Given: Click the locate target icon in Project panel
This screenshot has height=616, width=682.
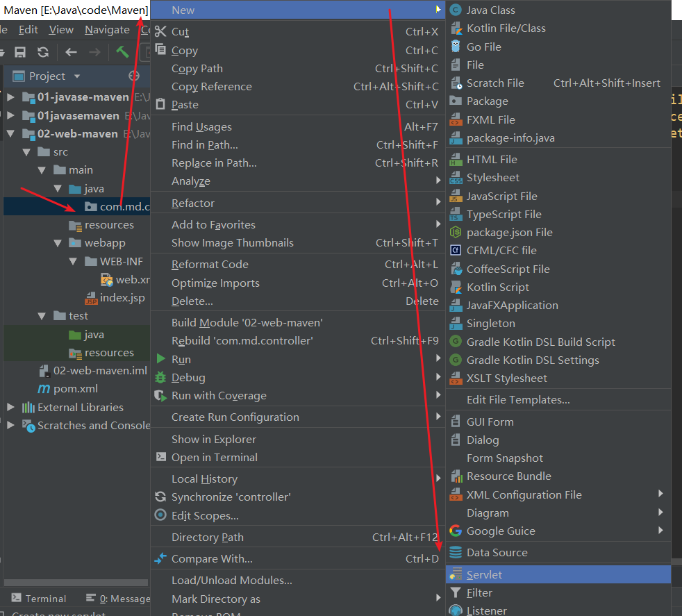Looking at the screenshot, I should point(134,76).
